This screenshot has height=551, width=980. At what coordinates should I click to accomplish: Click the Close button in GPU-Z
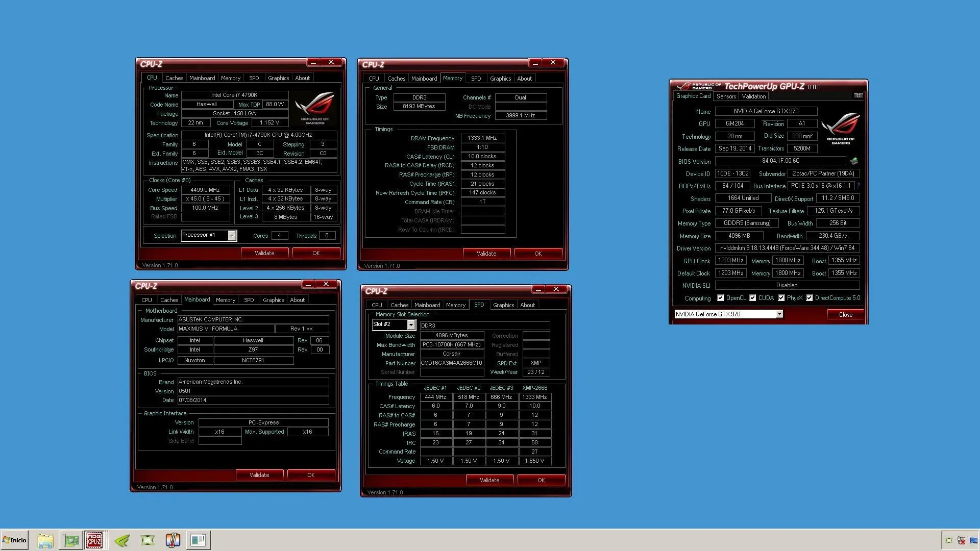tap(845, 315)
